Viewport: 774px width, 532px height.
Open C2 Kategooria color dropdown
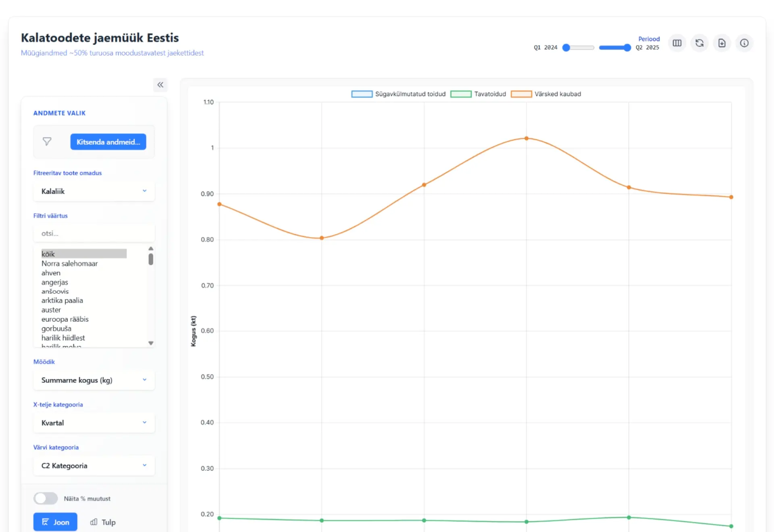pyautogui.click(x=94, y=465)
